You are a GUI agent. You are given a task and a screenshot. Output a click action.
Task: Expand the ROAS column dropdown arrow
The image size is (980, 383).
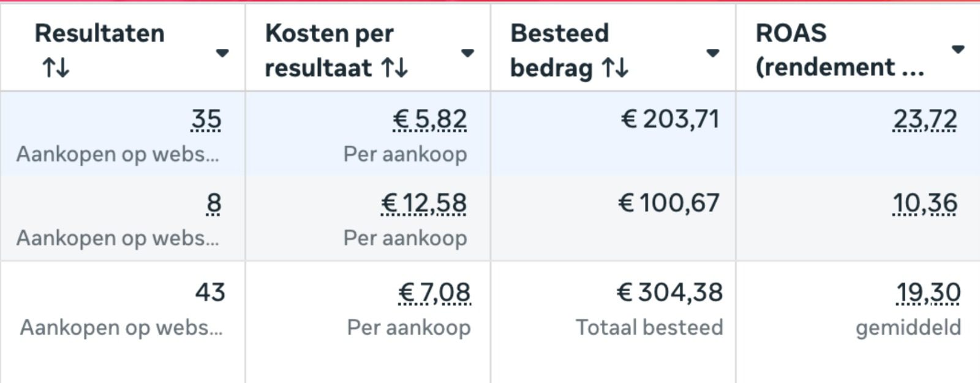(958, 50)
